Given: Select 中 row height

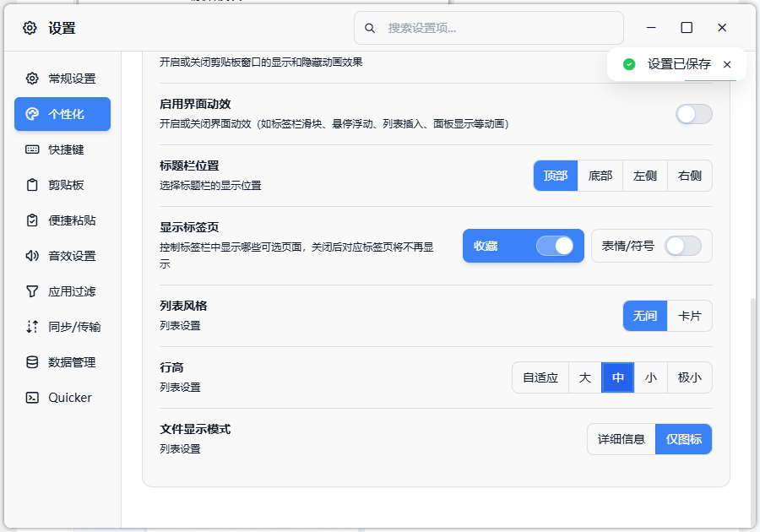Looking at the screenshot, I should pos(618,377).
